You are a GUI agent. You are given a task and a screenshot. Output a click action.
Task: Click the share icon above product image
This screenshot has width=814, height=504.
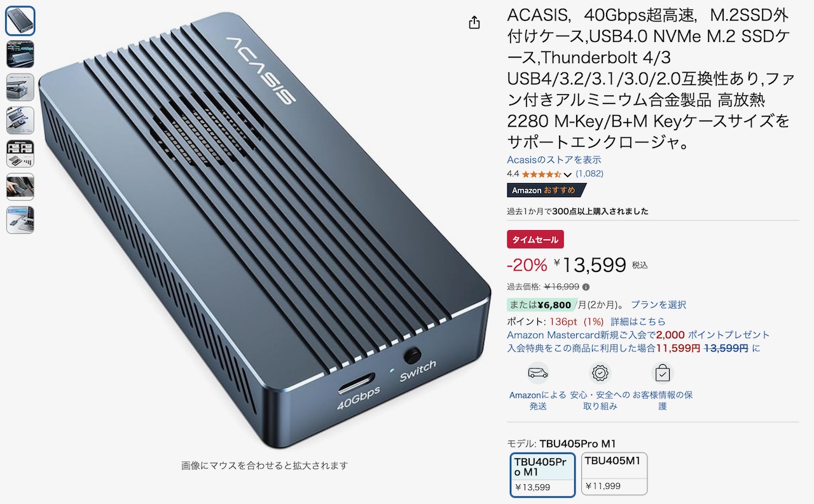474,22
